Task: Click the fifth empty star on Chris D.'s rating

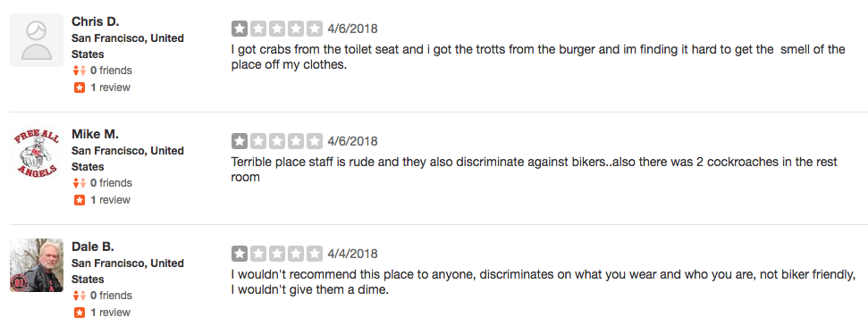Action: tap(315, 29)
